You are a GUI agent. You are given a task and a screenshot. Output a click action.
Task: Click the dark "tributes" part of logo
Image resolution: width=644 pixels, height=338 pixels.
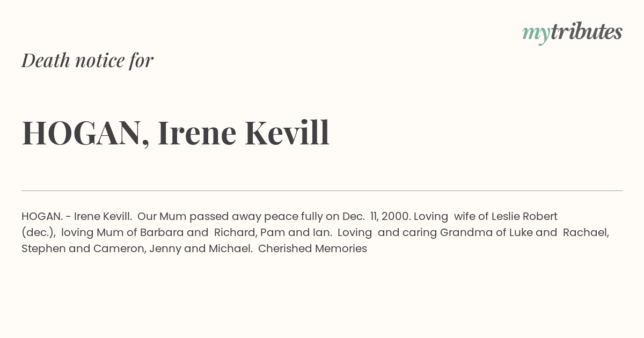[x=587, y=32]
